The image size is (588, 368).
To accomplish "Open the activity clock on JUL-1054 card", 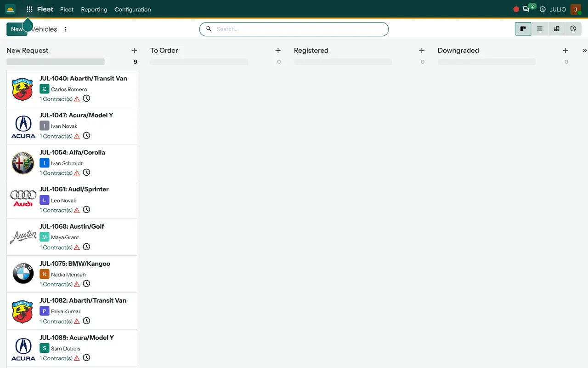I will [86, 172].
